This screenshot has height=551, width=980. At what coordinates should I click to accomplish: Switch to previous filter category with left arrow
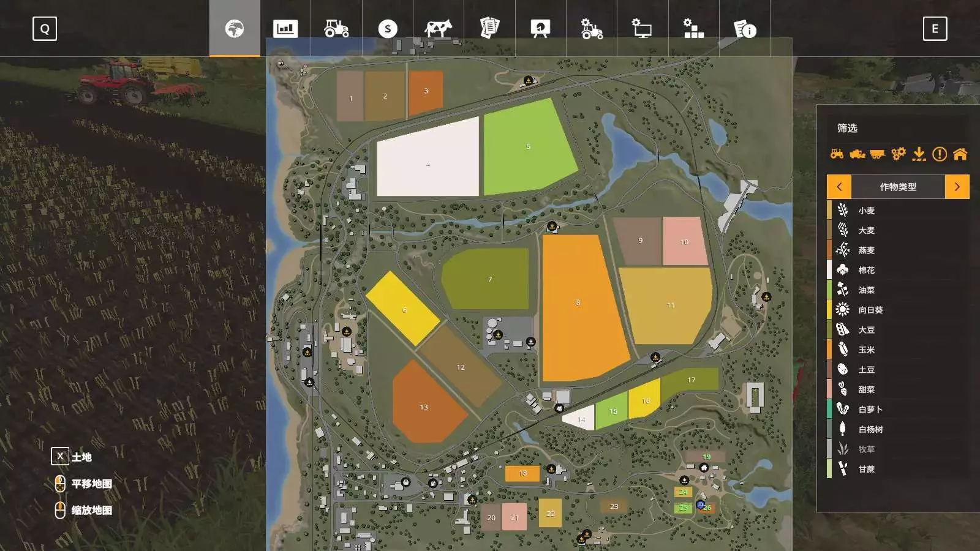(x=839, y=187)
